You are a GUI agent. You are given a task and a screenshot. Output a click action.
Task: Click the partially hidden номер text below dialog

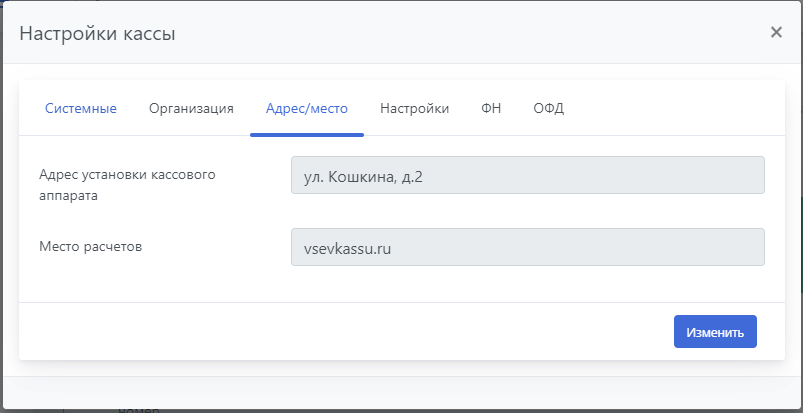[138, 409]
